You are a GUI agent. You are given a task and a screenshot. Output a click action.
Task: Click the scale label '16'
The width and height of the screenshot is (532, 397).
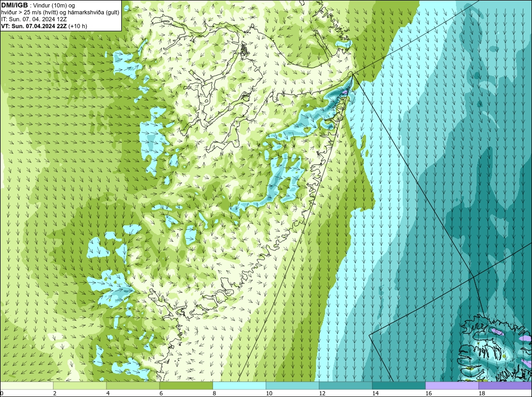(428, 393)
